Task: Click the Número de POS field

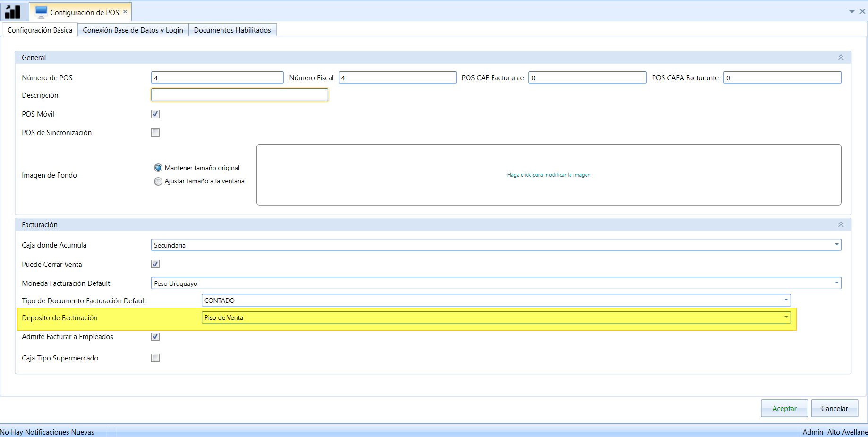Action: click(217, 77)
